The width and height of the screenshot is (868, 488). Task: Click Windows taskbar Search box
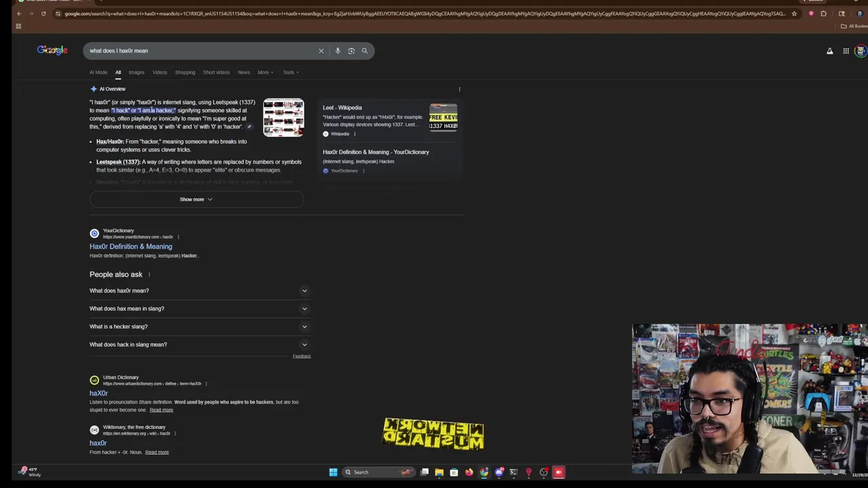[x=378, y=472]
